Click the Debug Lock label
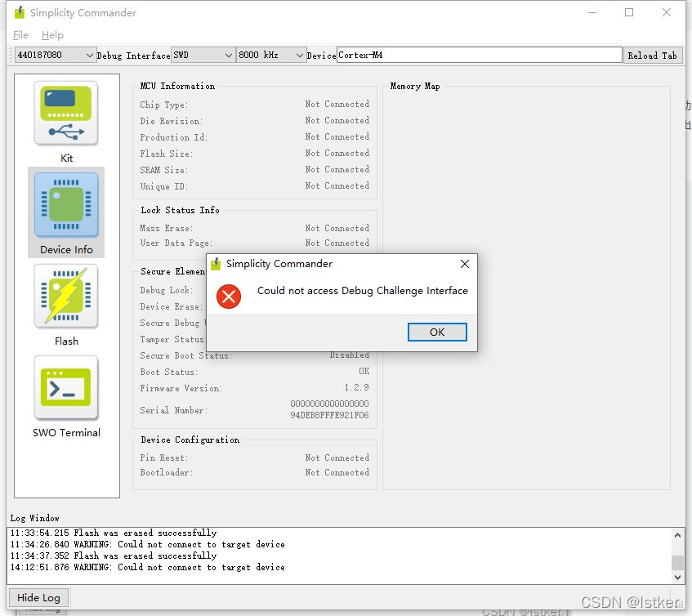Screen dimensions: 692x616 coord(167,290)
